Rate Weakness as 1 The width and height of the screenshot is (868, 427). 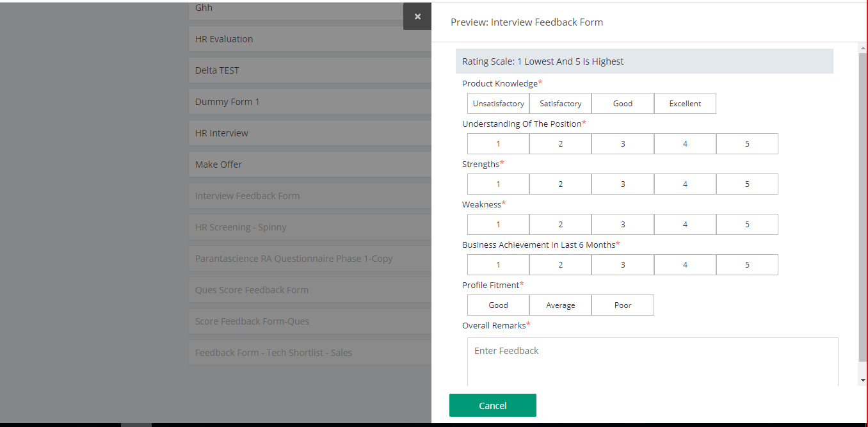click(x=498, y=224)
